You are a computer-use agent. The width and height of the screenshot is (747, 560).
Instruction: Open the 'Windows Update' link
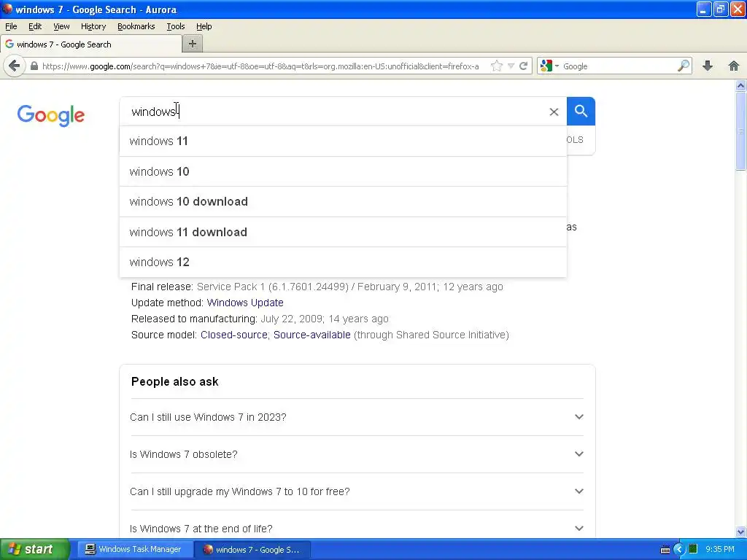245,303
